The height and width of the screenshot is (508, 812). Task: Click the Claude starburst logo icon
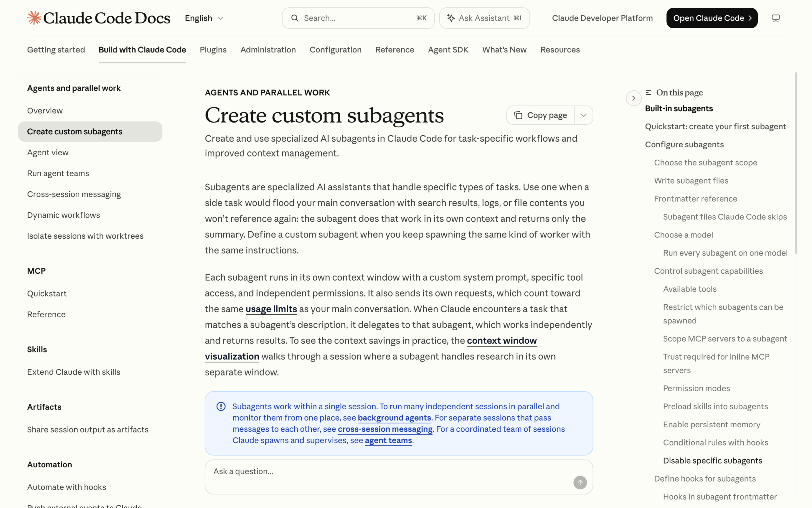pyautogui.click(x=34, y=18)
